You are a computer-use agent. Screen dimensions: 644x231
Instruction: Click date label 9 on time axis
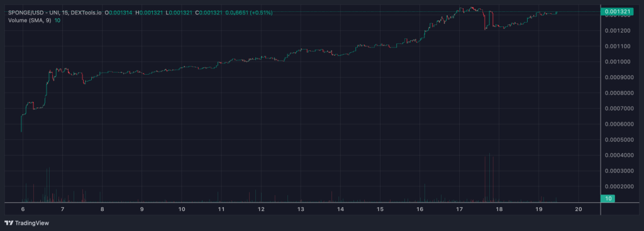pos(142,209)
